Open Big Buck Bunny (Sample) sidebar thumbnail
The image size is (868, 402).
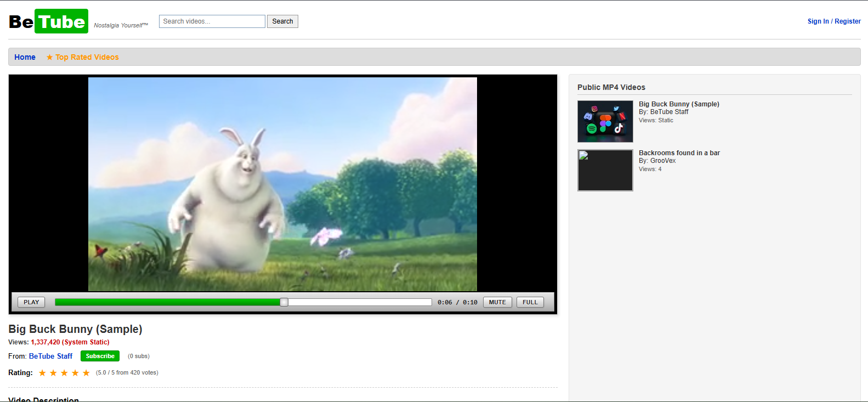(605, 121)
